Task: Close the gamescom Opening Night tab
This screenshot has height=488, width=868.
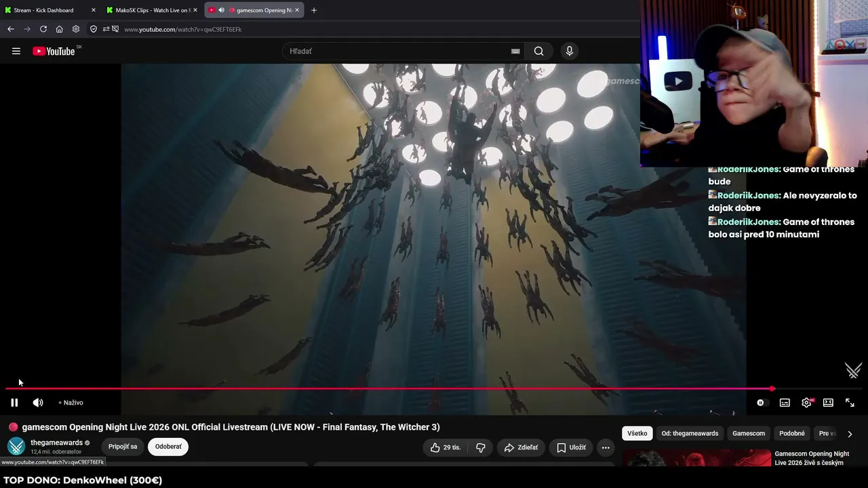Action: coord(297,10)
